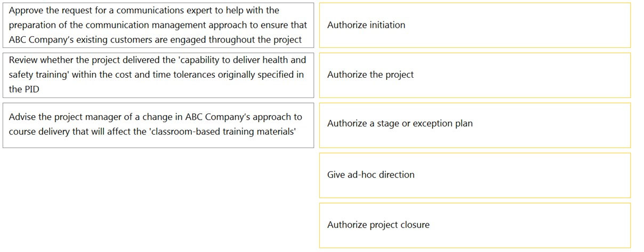Viewport: 644px width, 252px height.
Task: Pick the communications expert request statement
Action: 158,25
